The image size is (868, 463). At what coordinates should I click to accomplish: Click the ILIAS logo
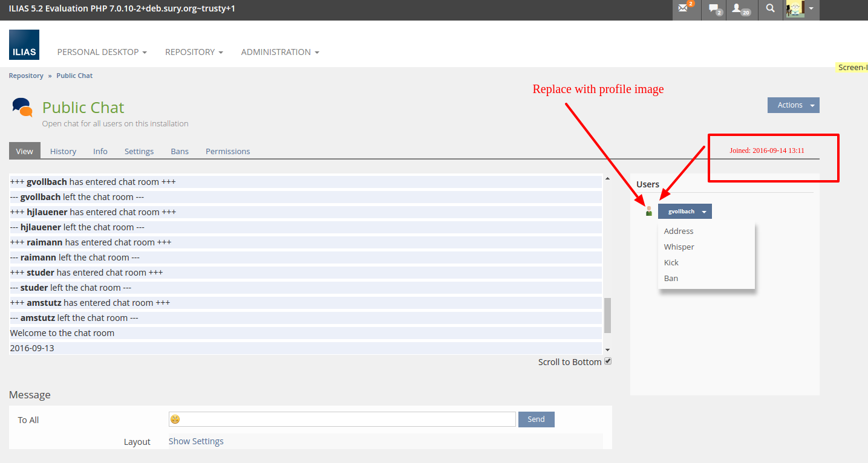tap(24, 45)
